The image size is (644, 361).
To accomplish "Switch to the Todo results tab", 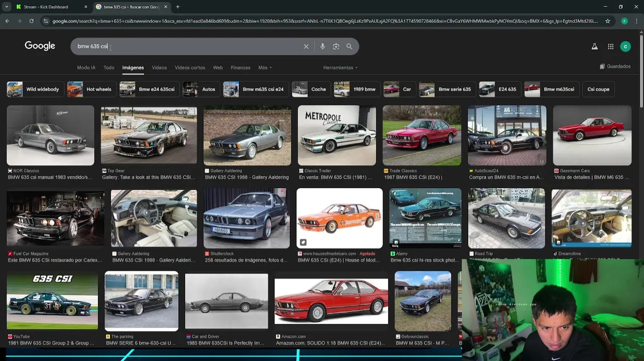I will (109, 68).
